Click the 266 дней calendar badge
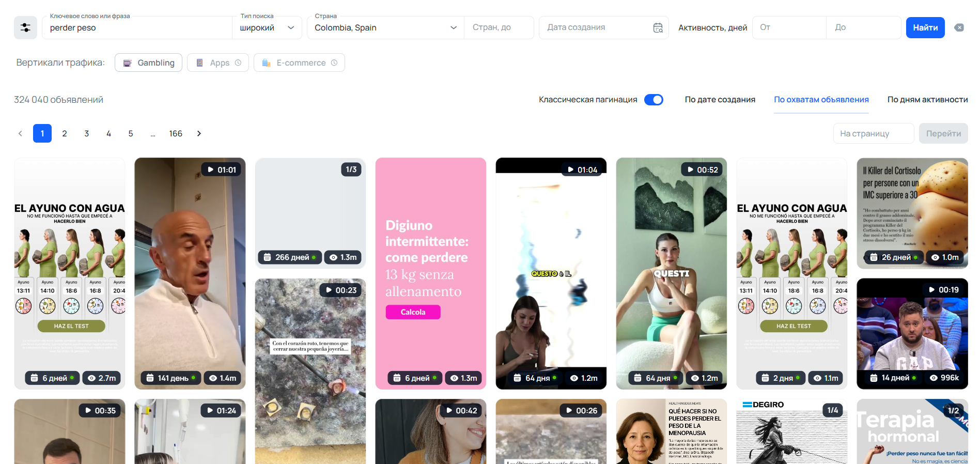The height and width of the screenshot is (464, 980). (x=289, y=257)
